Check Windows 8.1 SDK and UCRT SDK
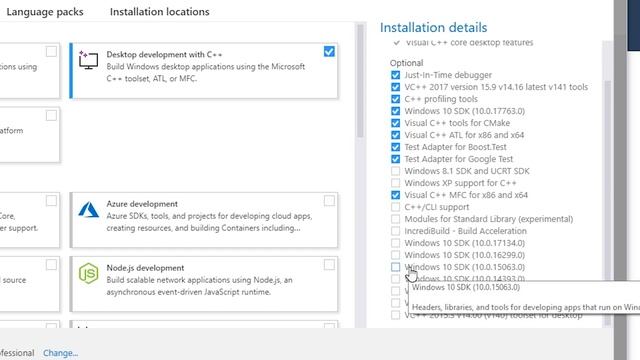Viewport: 640px width, 360px height. 395,171
